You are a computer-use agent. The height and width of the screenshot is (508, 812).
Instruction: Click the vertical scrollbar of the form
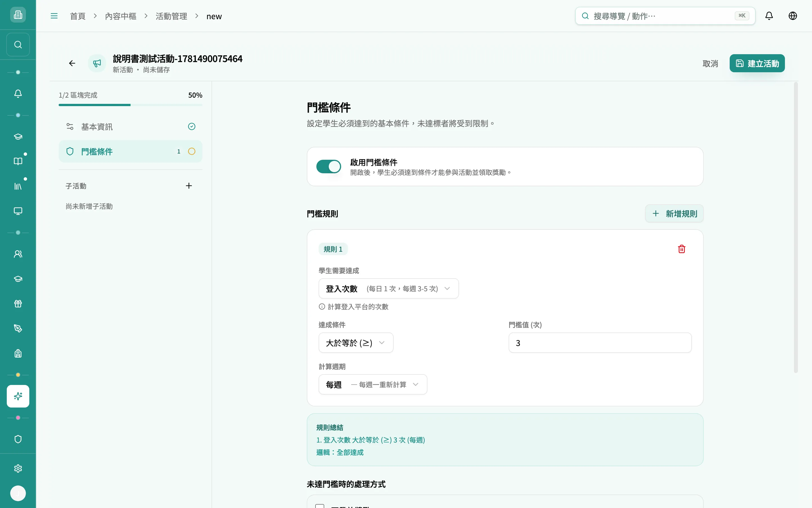tap(796, 227)
